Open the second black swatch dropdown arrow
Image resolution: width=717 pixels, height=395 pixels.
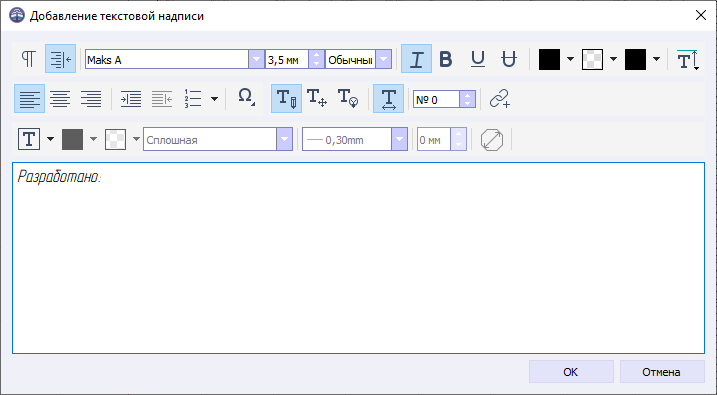pyautogui.click(x=656, y=59)
